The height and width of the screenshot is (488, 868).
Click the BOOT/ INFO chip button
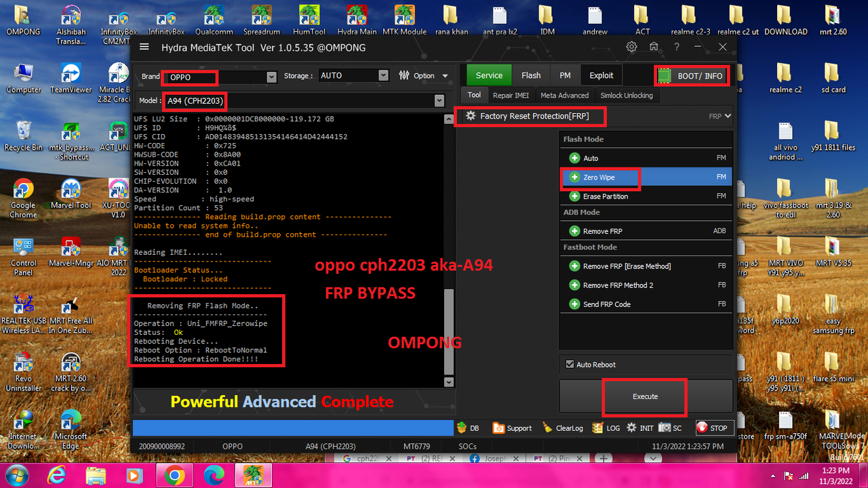[x=692, y=76]
